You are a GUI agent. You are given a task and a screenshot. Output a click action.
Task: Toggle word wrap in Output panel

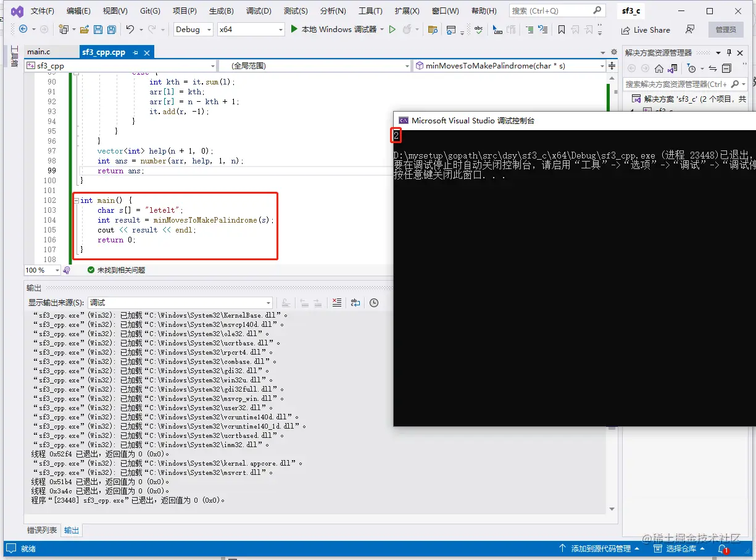[355, 302]
